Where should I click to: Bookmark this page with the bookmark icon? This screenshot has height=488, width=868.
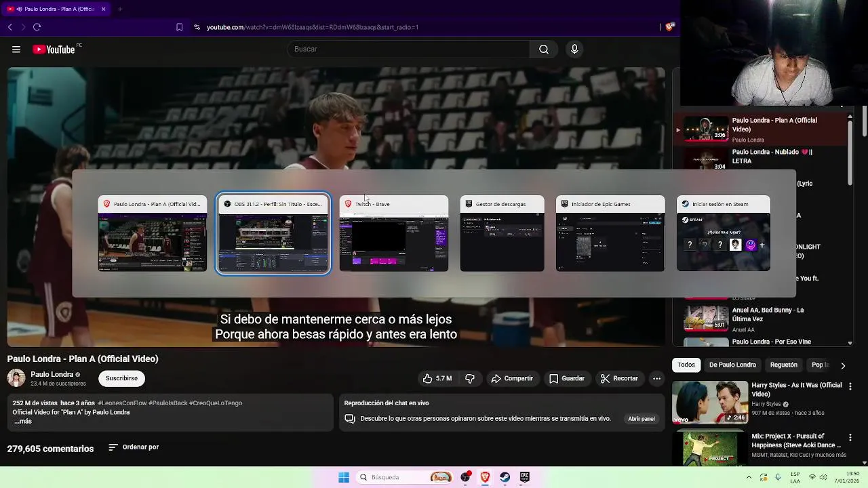coord(179,27)
